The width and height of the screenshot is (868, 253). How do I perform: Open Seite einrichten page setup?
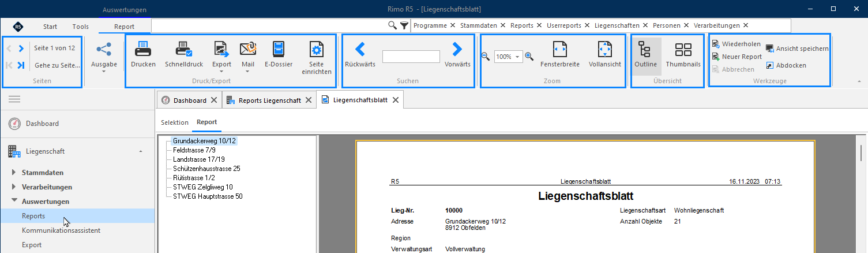(x=316, y=58)
